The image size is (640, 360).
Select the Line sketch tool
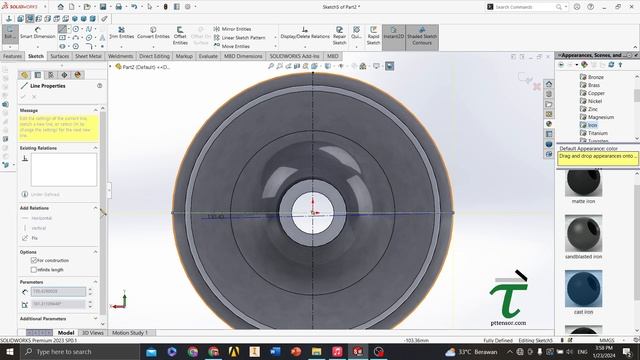(62, 29)
